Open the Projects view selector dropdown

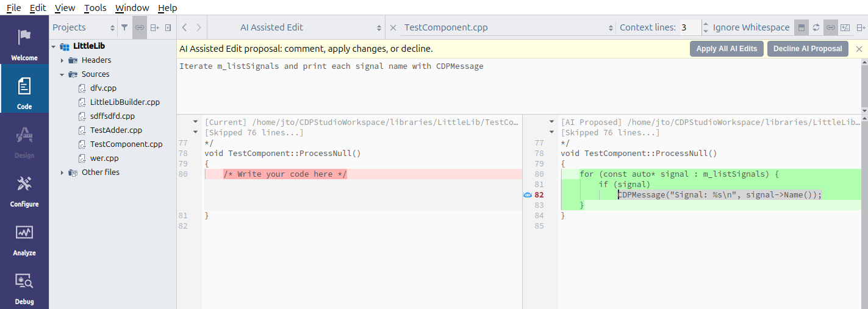tap(84, 27)
